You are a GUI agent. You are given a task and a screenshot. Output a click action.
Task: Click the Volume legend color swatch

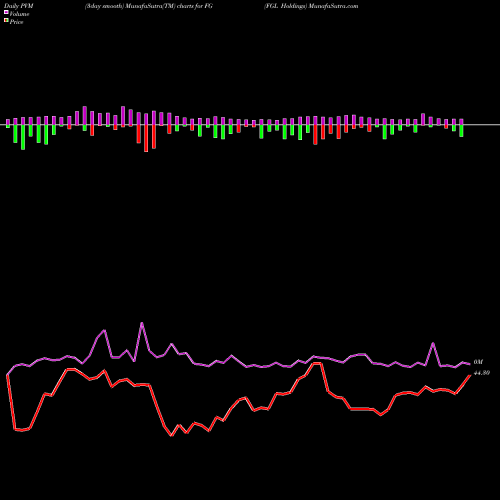click(x=6, y=12)
